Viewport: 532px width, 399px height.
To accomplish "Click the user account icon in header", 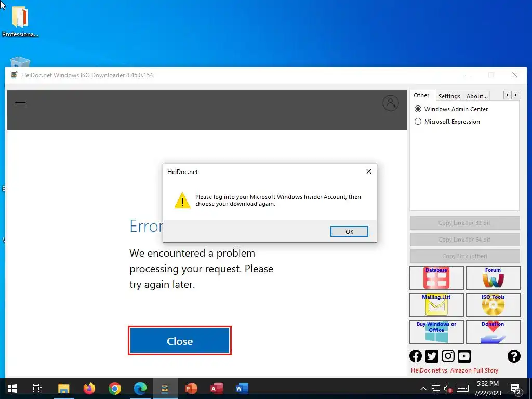I will 391,103.
